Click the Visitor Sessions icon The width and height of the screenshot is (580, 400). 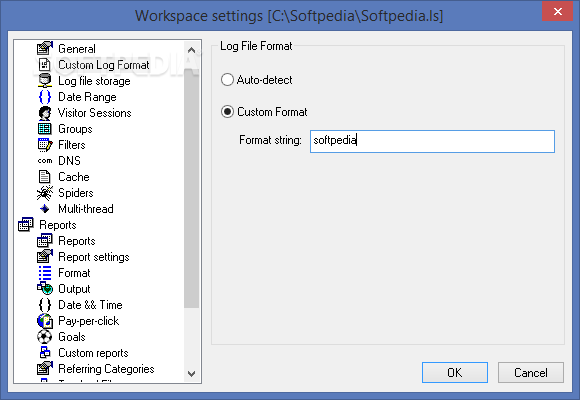tap(45, 113)
